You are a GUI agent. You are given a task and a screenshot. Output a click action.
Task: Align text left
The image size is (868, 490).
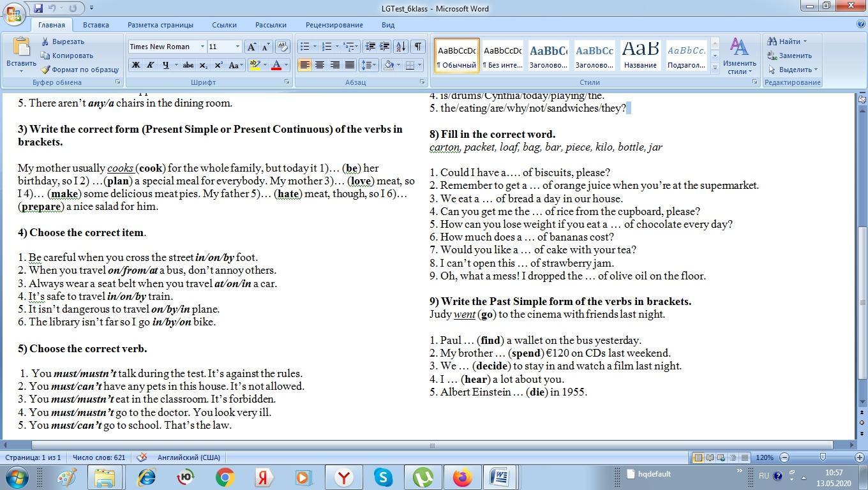(304, 65)
